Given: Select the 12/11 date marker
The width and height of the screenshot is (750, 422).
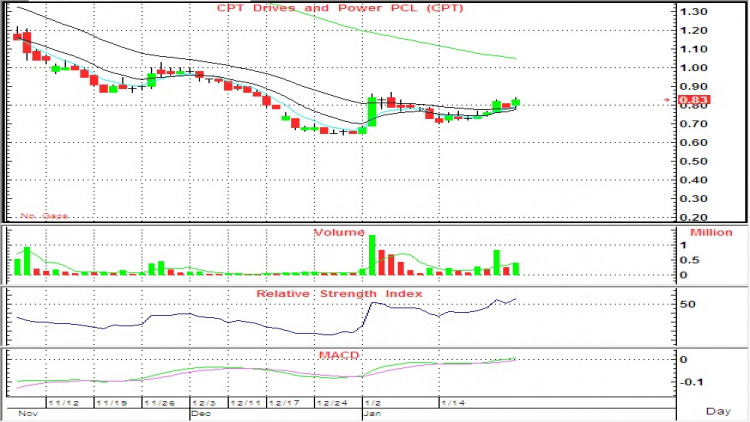Looking at the screenshot, I should 245,403.
